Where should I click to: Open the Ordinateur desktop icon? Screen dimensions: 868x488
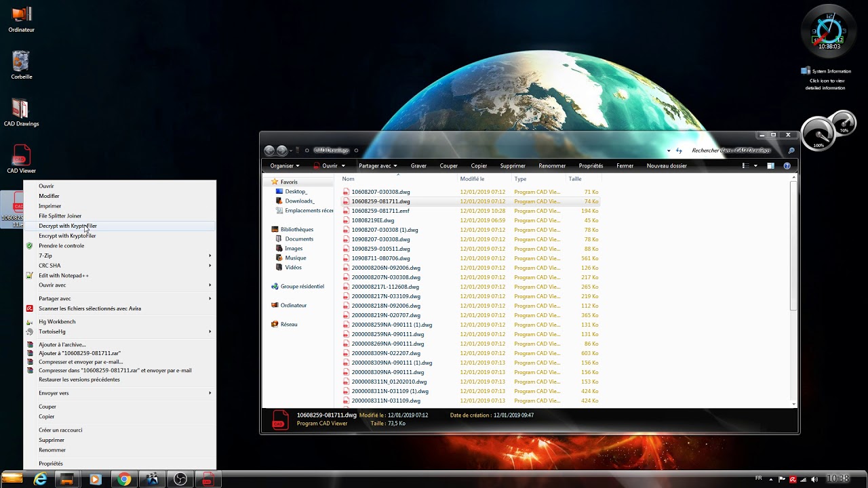(22, 18)
